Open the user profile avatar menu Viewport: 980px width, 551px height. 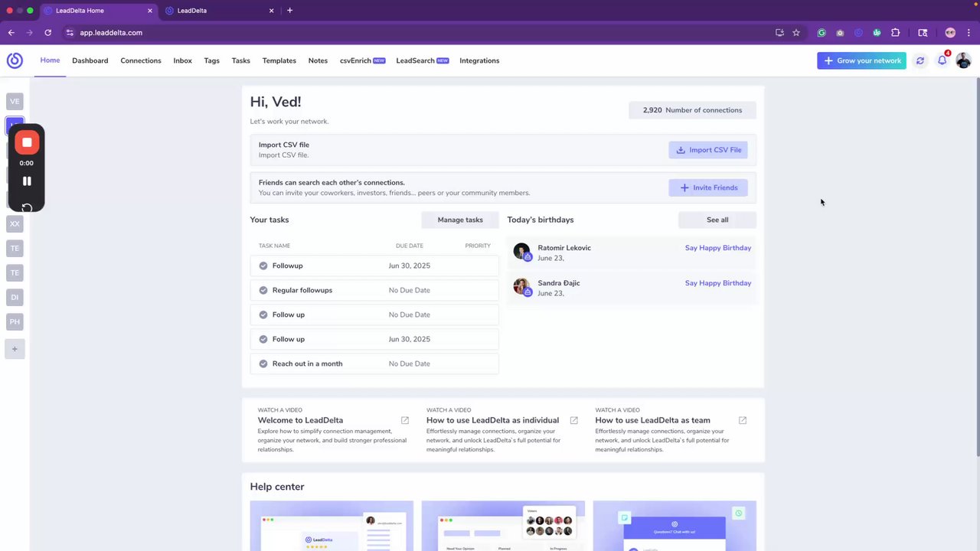pyautogui.click(x=963, y=60)
